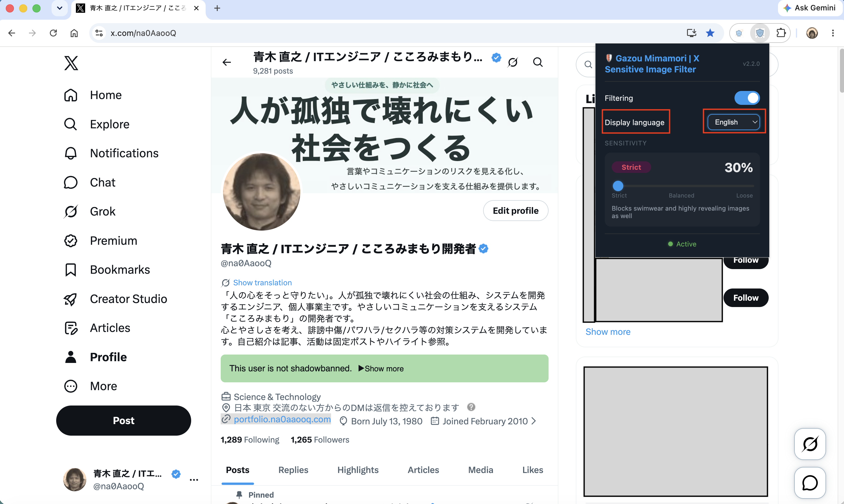Viewport: 844px width, 504px height.
Task: Click the bookmark star icon
Action: [x=710, y=33]
